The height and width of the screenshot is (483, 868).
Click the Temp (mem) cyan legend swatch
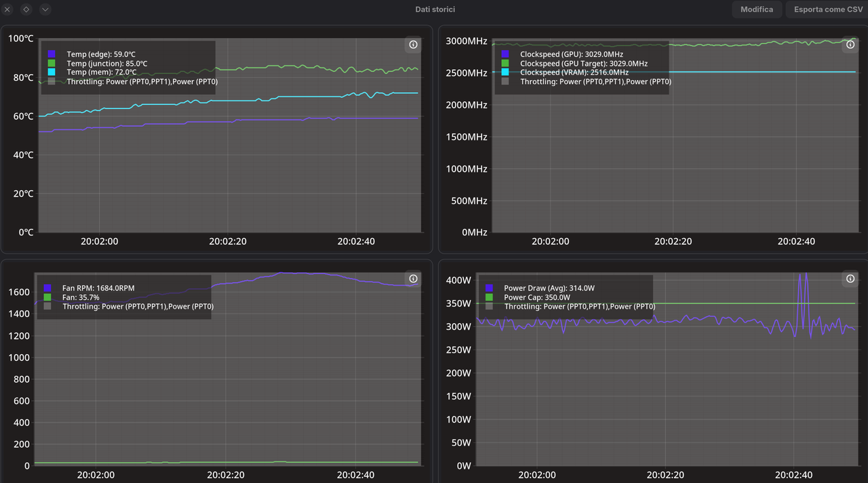(x=52, y=72)
